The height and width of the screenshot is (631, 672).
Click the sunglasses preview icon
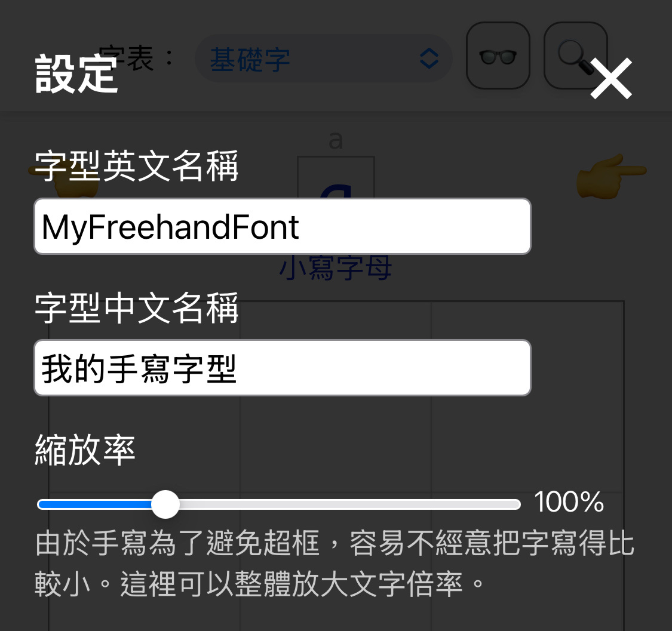coord(498,56)
